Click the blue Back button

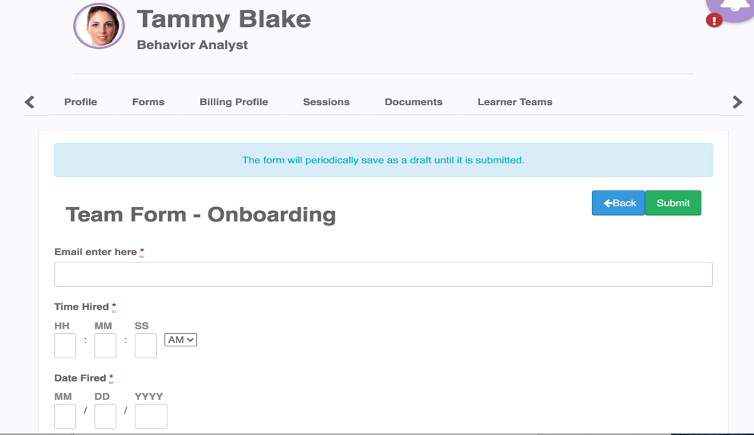click(618, 203)
